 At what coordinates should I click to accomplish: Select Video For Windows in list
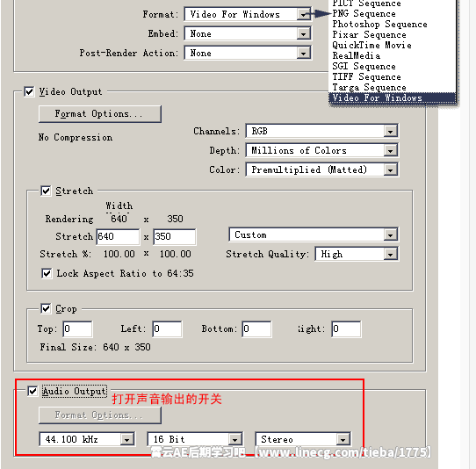tap(393, 97)
